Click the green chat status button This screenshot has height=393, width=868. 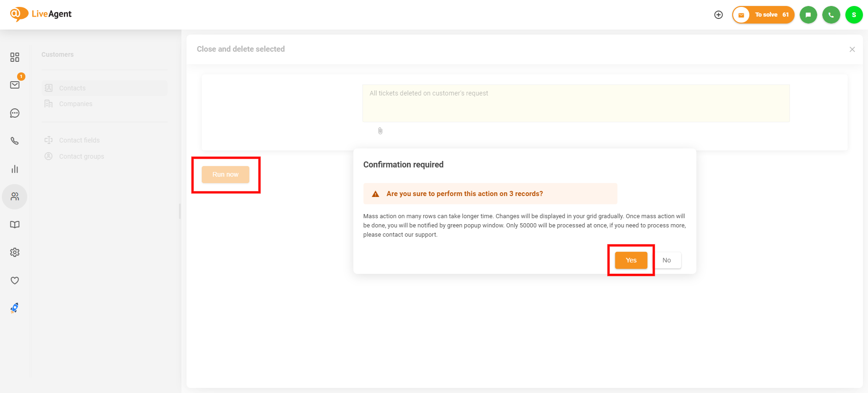click(808, 15)
